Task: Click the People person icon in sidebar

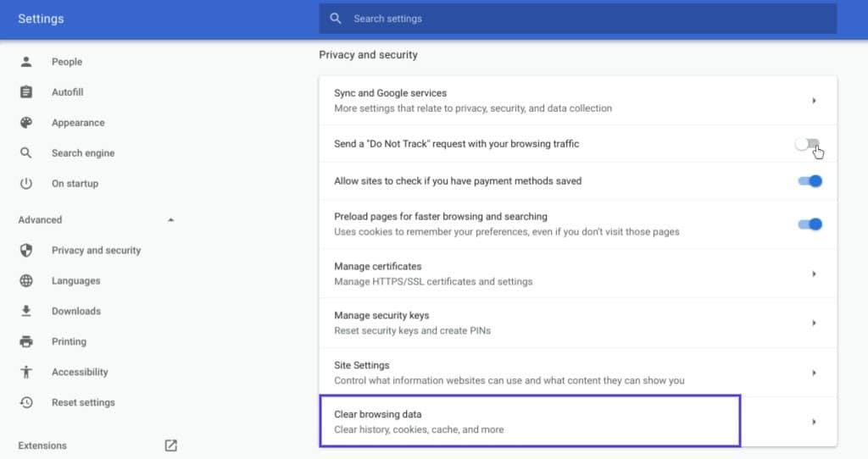Action: tap(26, 62)
